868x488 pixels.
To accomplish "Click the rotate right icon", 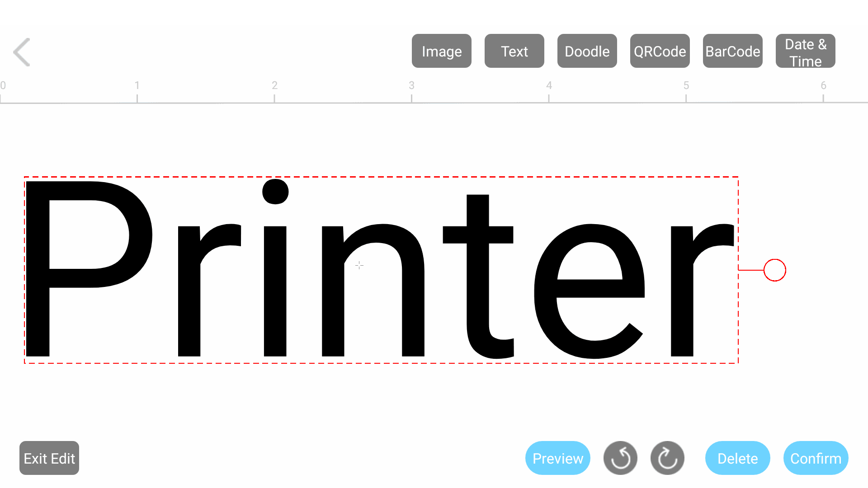I will click(x=667, y=458).
